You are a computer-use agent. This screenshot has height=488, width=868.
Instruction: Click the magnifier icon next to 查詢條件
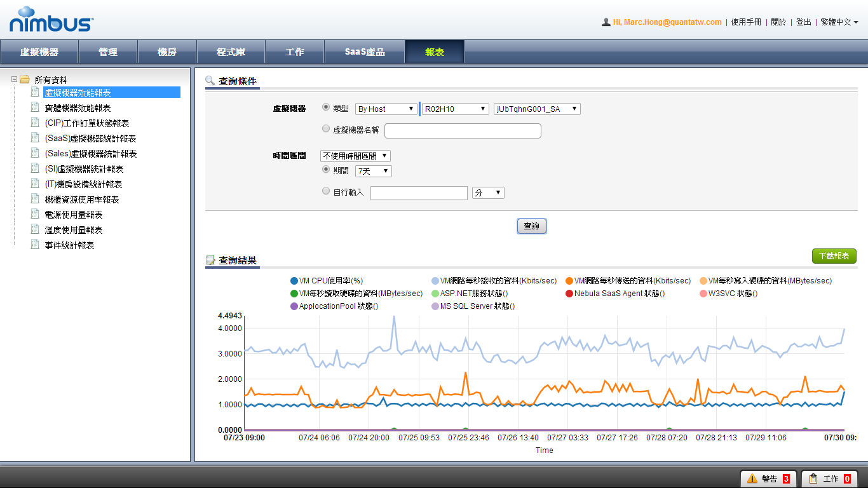pyautogui.click(x=210, y=81)
